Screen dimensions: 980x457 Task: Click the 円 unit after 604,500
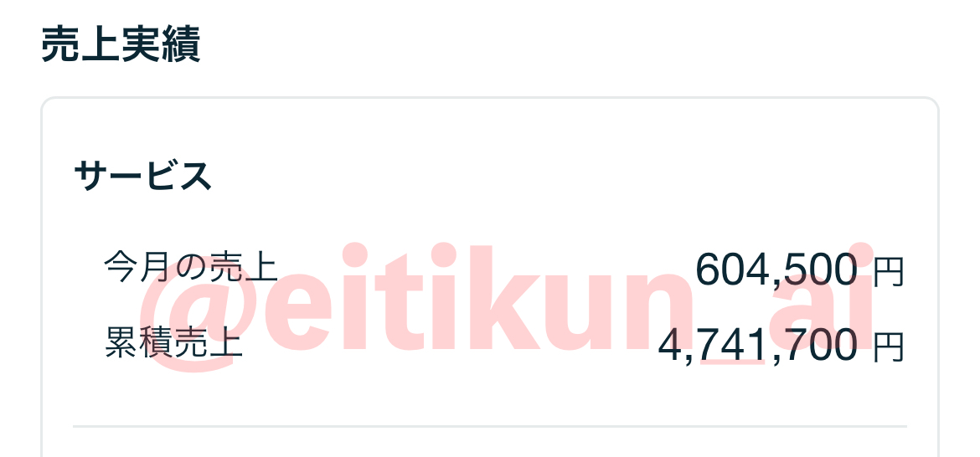coord(889,273)
